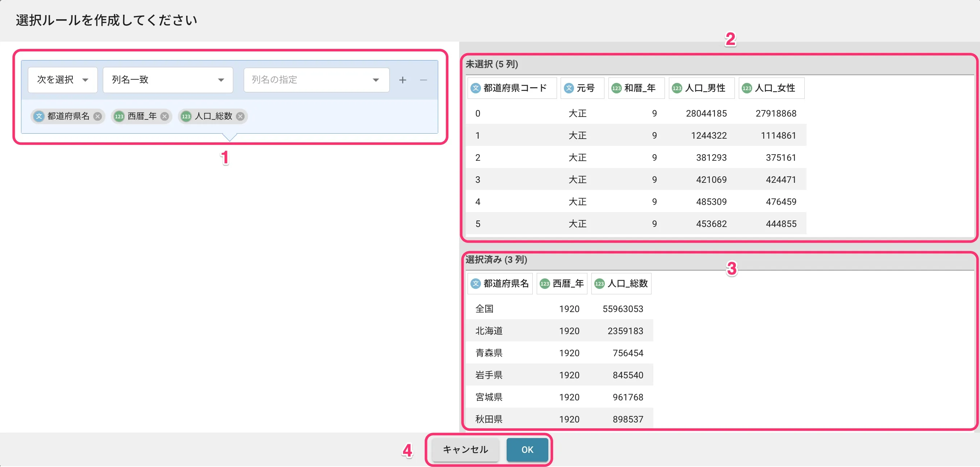Click the キャンセル button

coord(465,450)
